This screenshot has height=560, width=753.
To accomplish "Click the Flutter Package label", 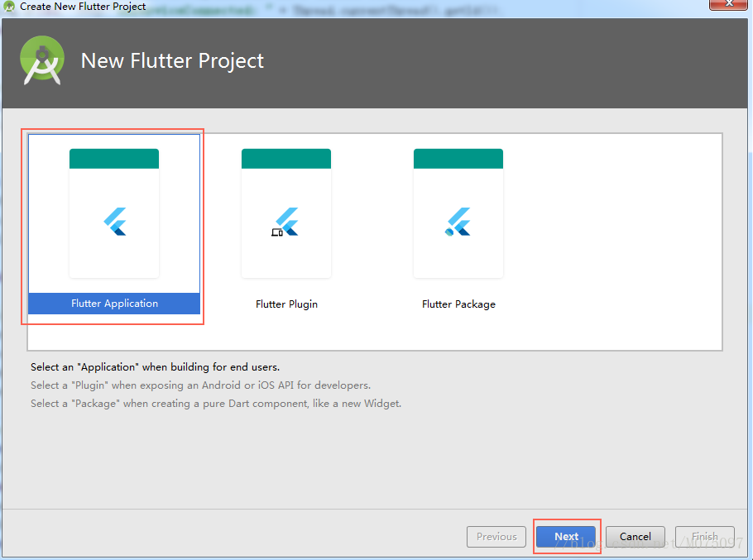I will click(458, 304).
